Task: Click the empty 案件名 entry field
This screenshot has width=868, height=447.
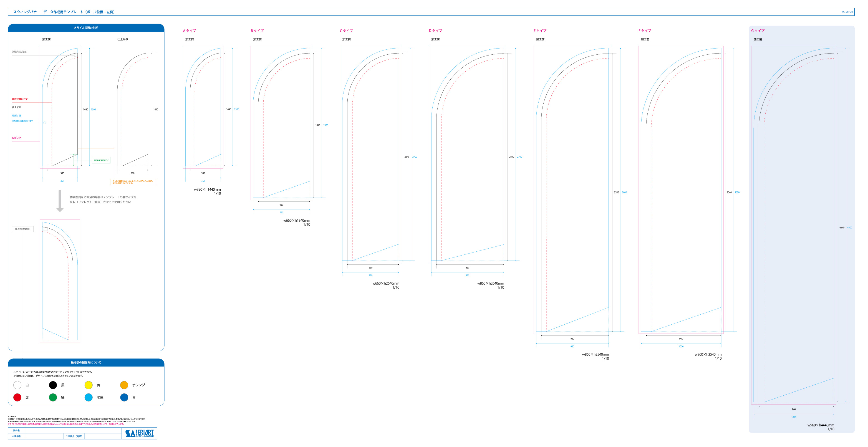Action: 73,431
